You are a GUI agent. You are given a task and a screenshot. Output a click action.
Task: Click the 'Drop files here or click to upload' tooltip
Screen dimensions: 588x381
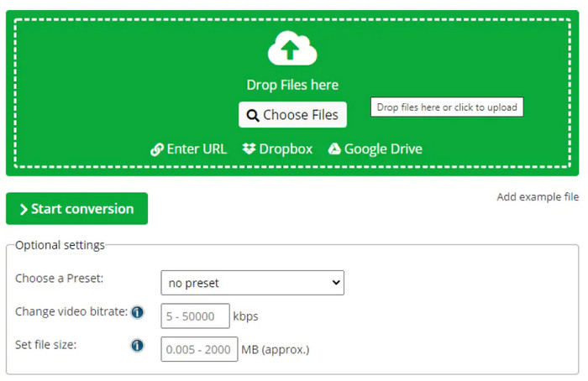click(447, 107)
